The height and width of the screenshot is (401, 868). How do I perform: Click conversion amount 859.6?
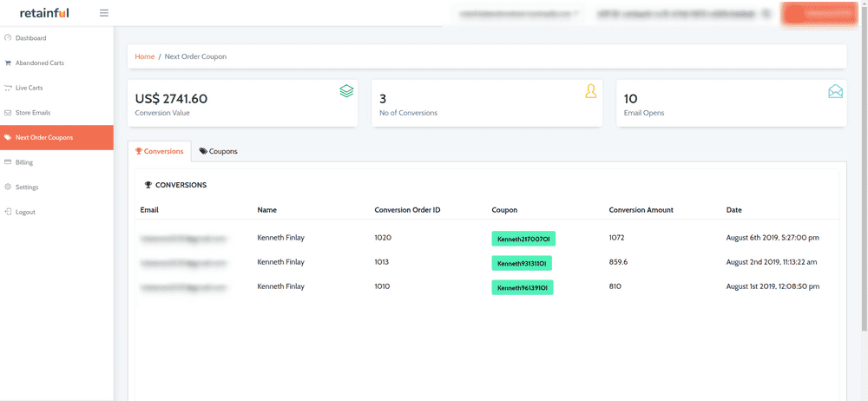[618, 262]
